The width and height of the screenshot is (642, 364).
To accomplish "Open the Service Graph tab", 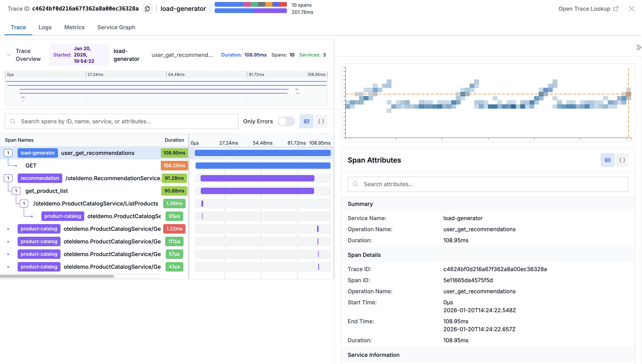I will point(116,27).
